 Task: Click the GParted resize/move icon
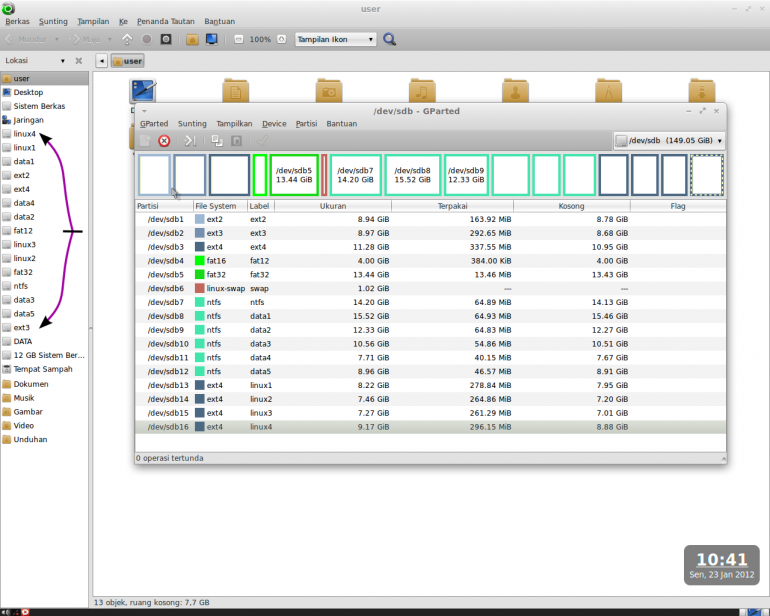(190, 141)
